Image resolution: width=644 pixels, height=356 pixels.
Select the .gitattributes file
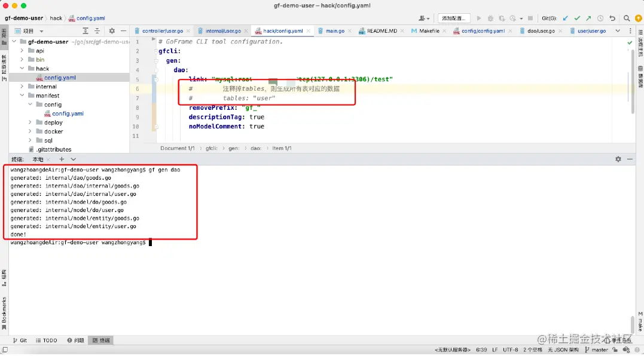54,149
